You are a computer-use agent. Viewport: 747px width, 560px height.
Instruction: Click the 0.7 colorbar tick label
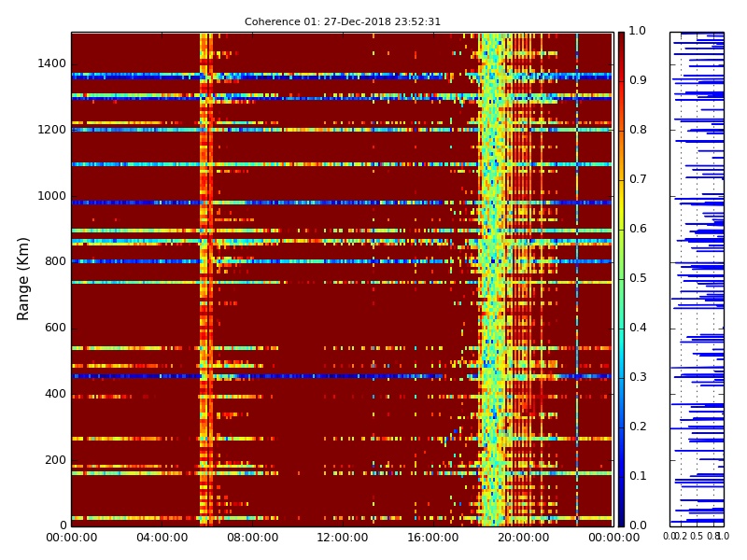tap(638, 179)
